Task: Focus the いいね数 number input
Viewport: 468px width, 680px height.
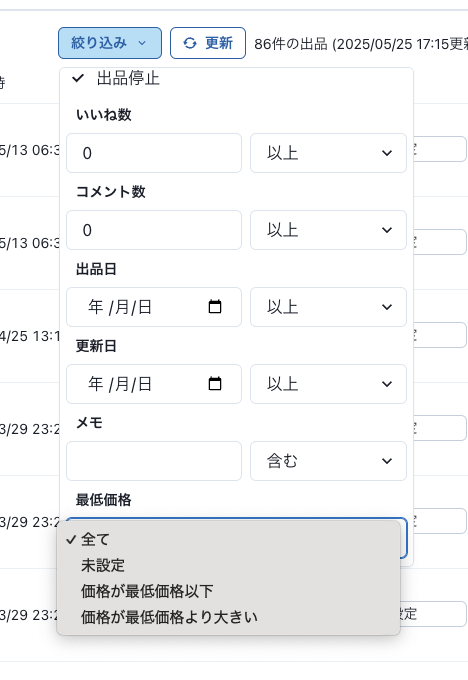Action: click(154, 153)
